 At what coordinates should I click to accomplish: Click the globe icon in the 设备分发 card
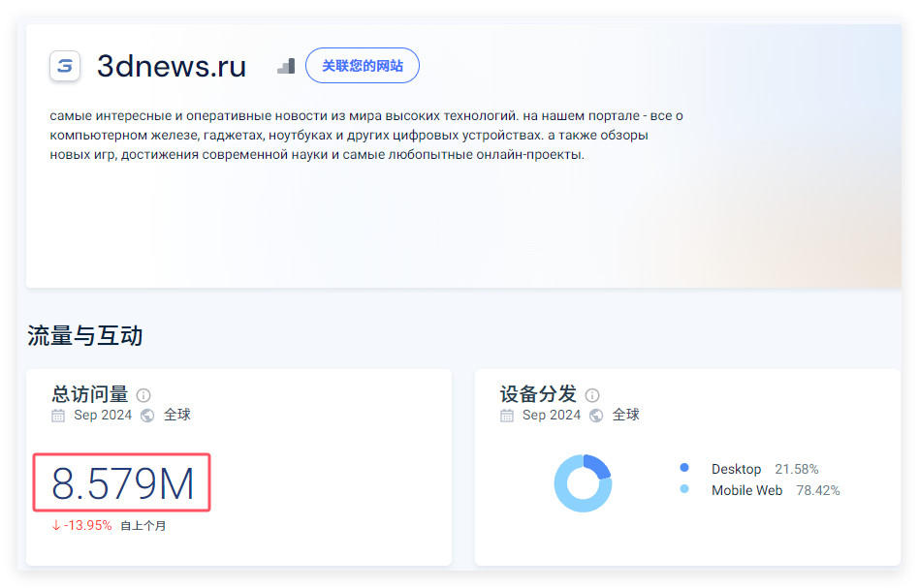[x=596, y=416]
